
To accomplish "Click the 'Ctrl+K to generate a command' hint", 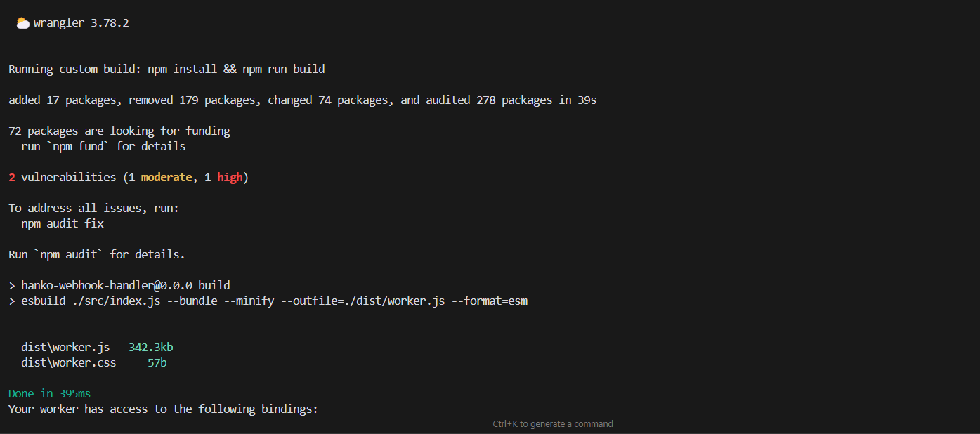I will 553,424.
